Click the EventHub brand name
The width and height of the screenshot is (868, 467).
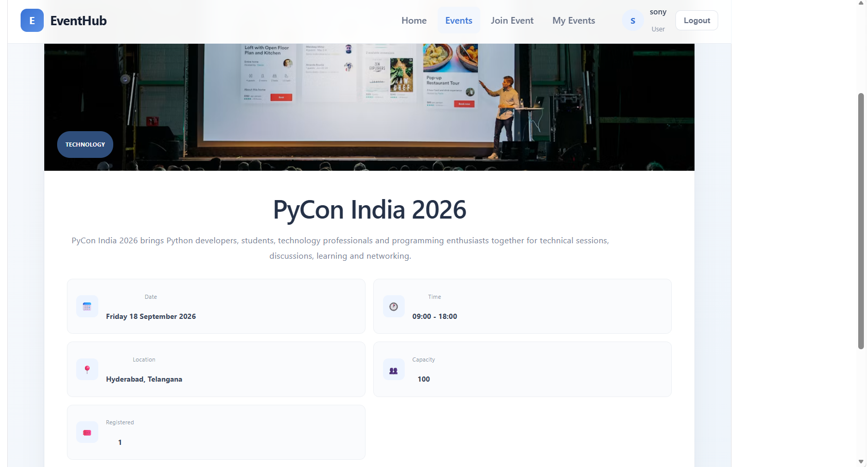[x=79, y=21]
